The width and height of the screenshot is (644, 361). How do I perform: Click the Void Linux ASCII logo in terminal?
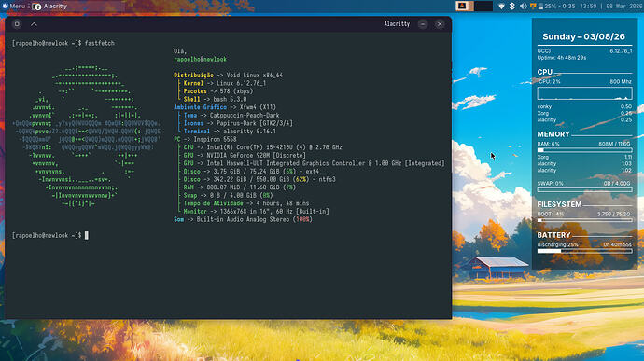(x=86, y=135)
